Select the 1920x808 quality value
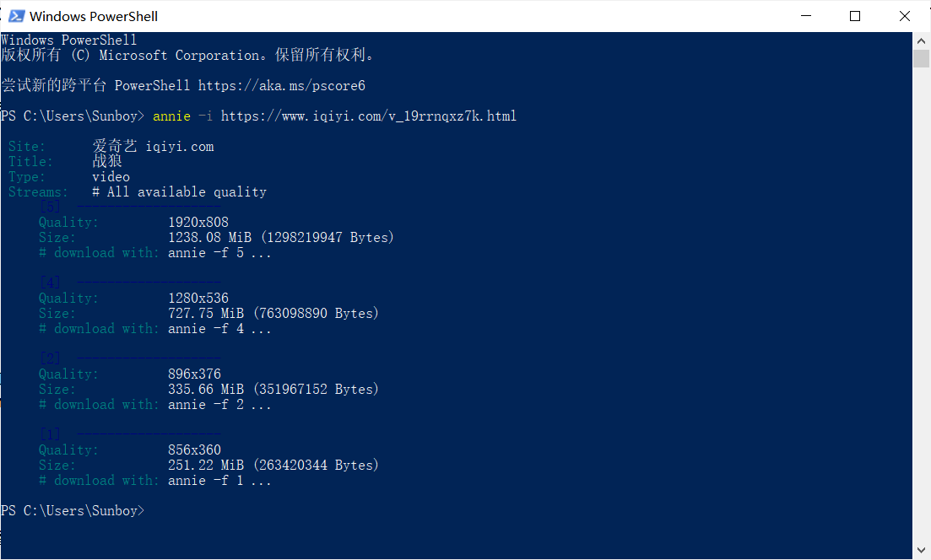The width and height of the screenshot is (931, 560). [x=198, y=223]
